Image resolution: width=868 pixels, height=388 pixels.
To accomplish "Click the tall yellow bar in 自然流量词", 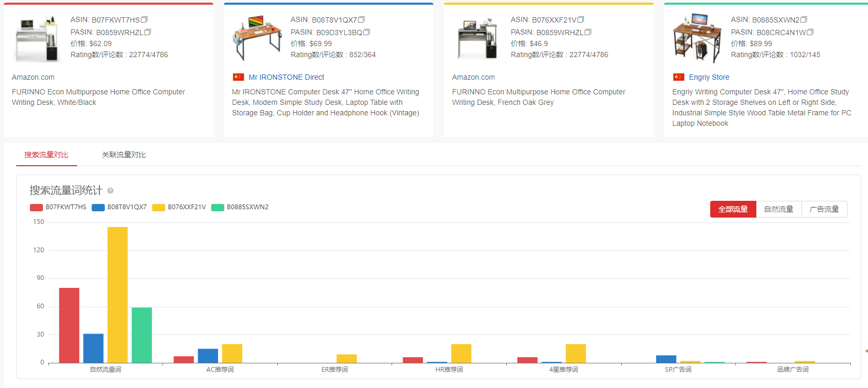I will (x=117, y=295).
